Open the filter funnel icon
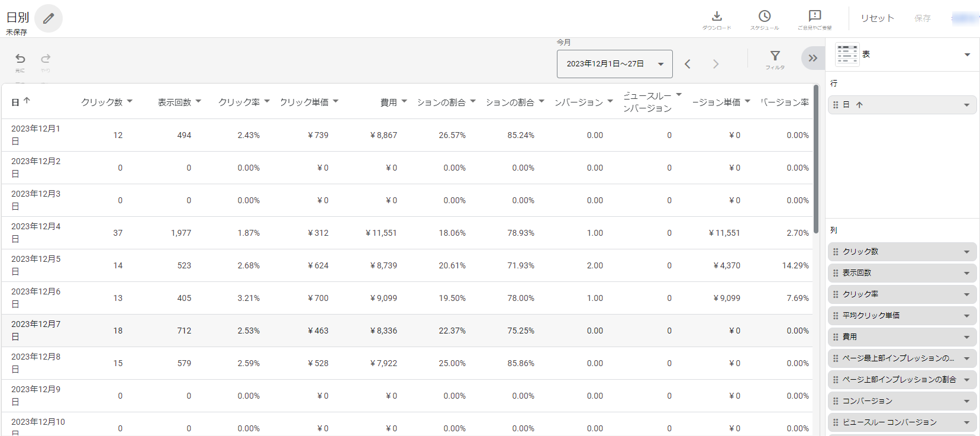 coord(775,56)
